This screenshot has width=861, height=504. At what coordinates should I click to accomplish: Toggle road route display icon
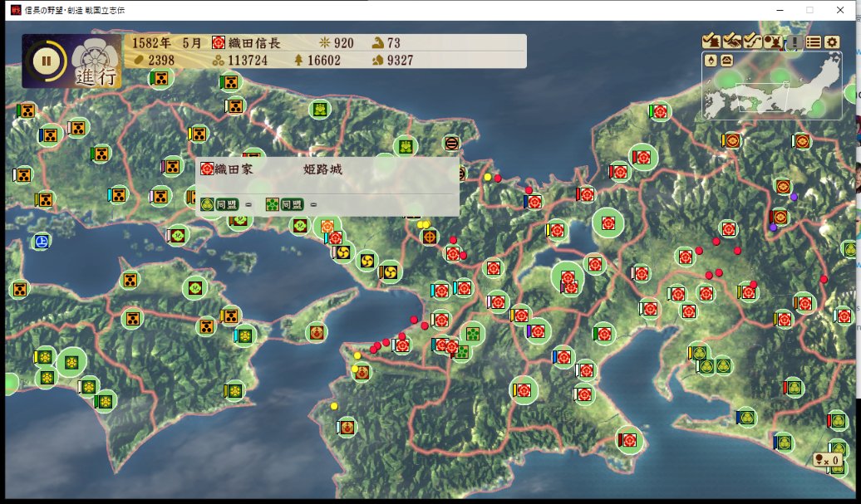pyautogui.click(x=752, y=42)
